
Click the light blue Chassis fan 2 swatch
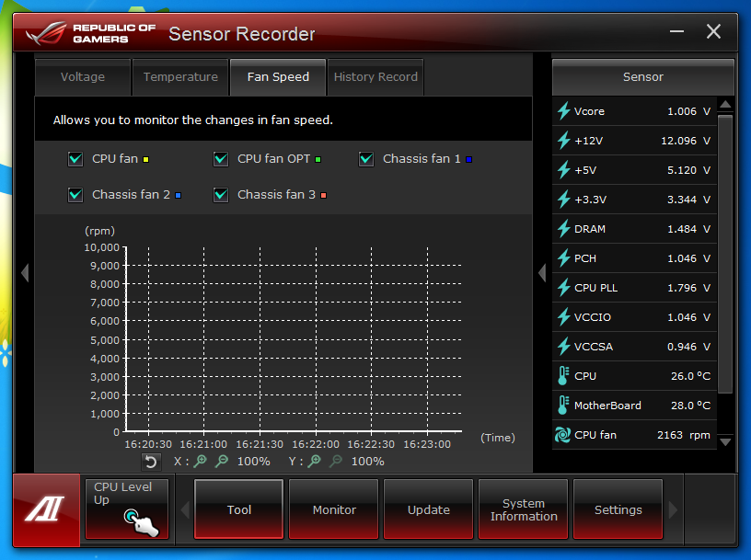point(179,195)
